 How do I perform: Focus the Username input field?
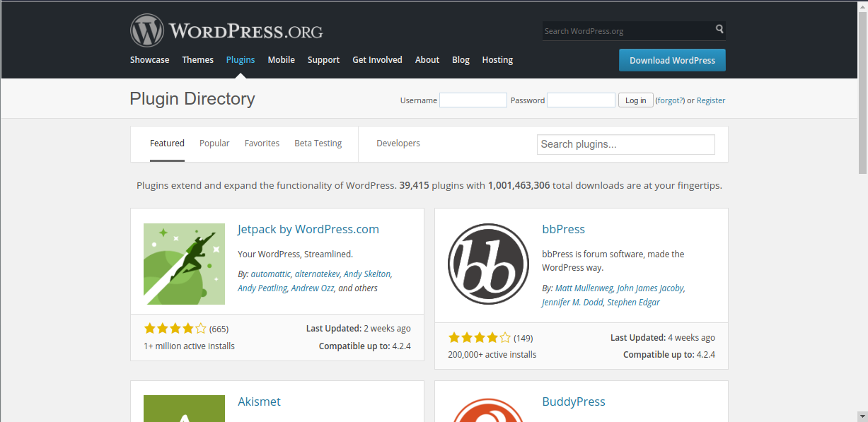point(473,100)
